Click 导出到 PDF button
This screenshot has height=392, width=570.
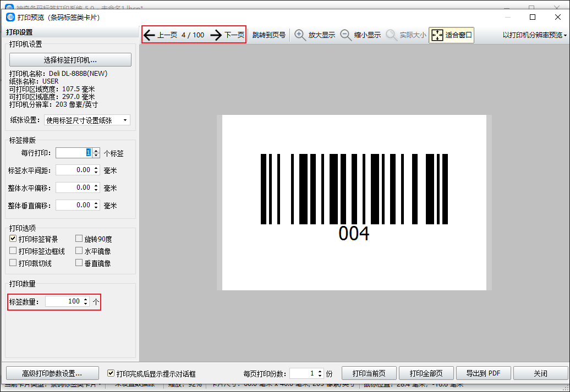[484, 373]
